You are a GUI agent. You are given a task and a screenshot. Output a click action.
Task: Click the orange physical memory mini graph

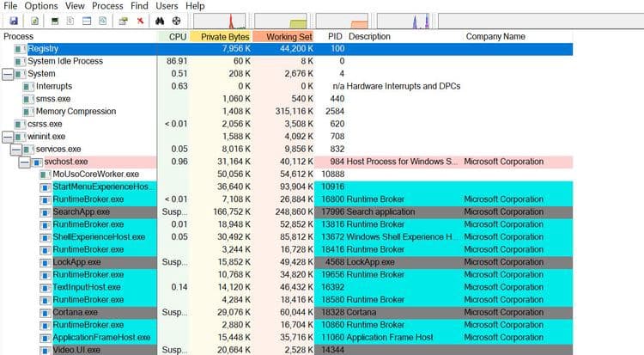pyautogui.click(x=342, y=21)
